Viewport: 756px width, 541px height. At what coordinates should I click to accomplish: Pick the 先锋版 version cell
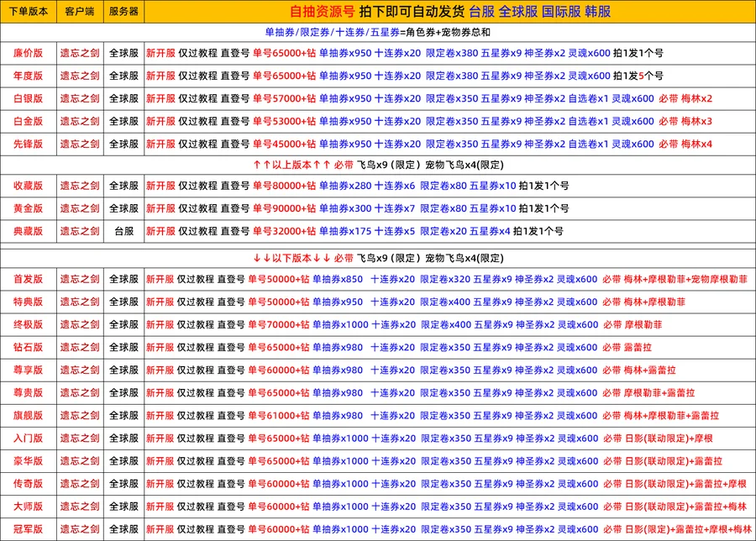pyautogui.click(x=28, y=144)
